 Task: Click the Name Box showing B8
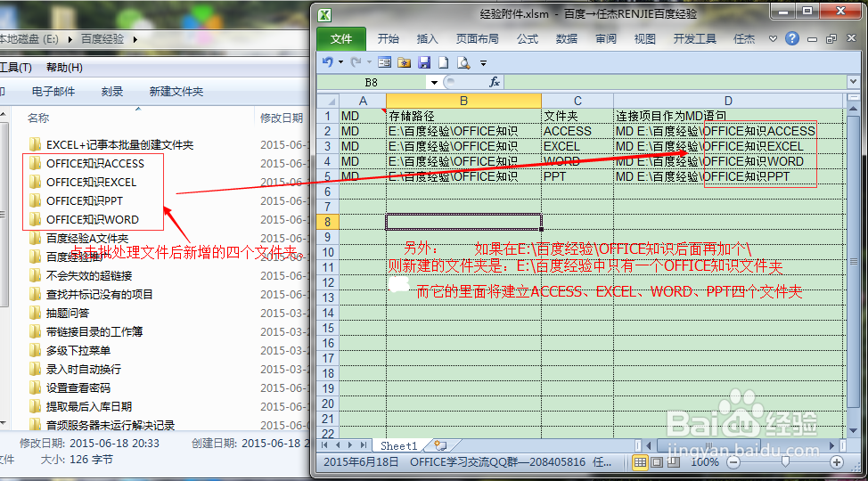pyautogui.click(x=372, y=83)
